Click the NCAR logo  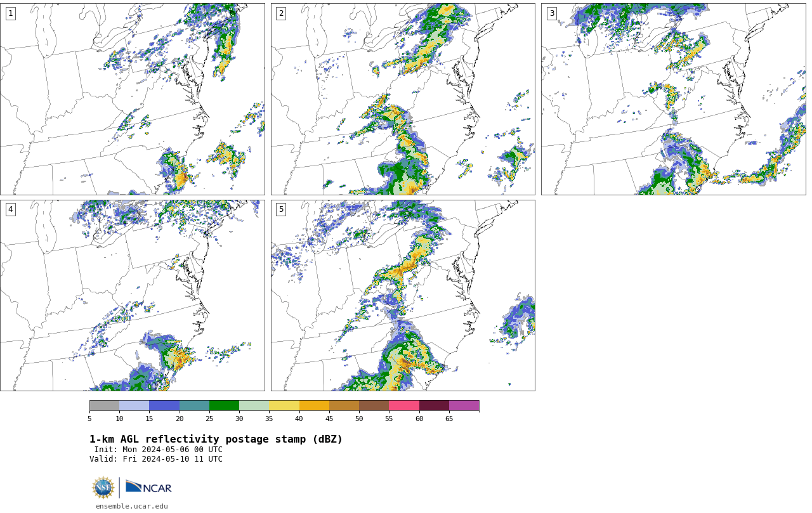click(148, 487)
